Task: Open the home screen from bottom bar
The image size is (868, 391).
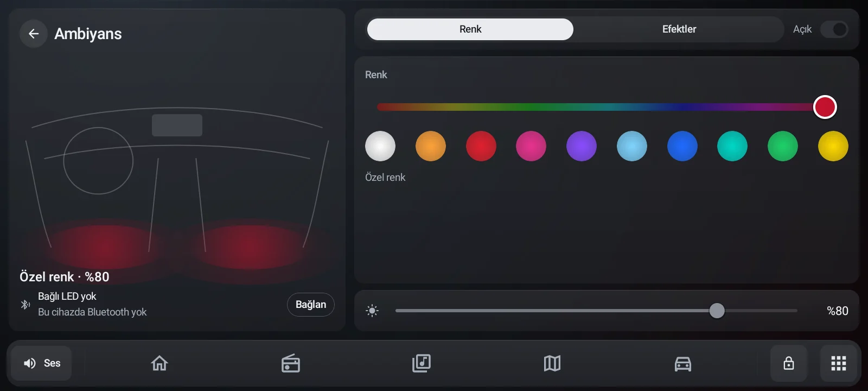Action: pyautogui.click(x=159, y=363)
